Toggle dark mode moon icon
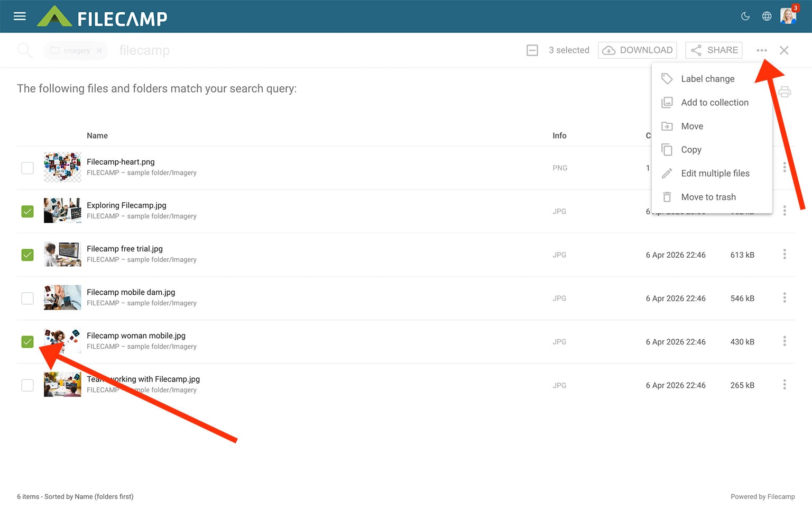Image resolution: width=812 pixels, height=508 pixels. pos(745,16)
